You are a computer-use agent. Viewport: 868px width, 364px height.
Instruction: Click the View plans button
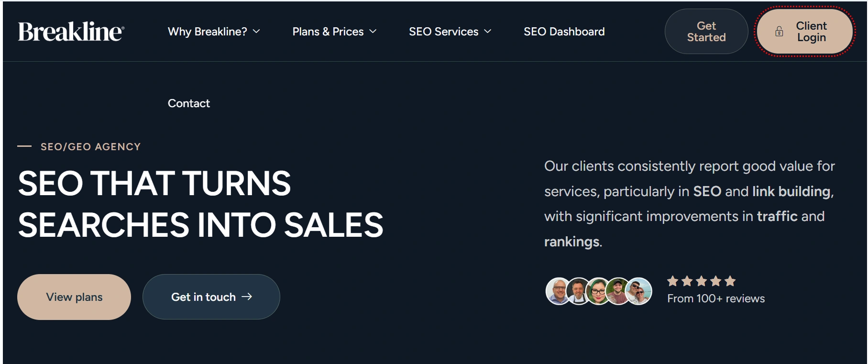pos(74,297)
